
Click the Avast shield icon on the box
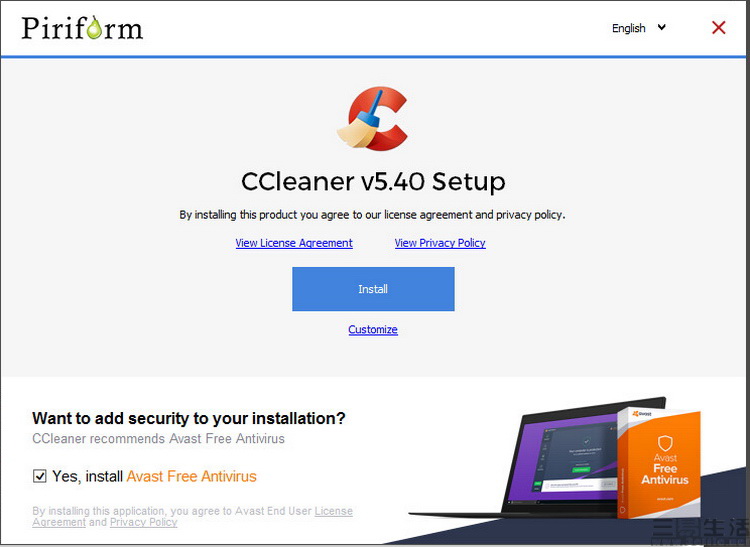(665, 443)
